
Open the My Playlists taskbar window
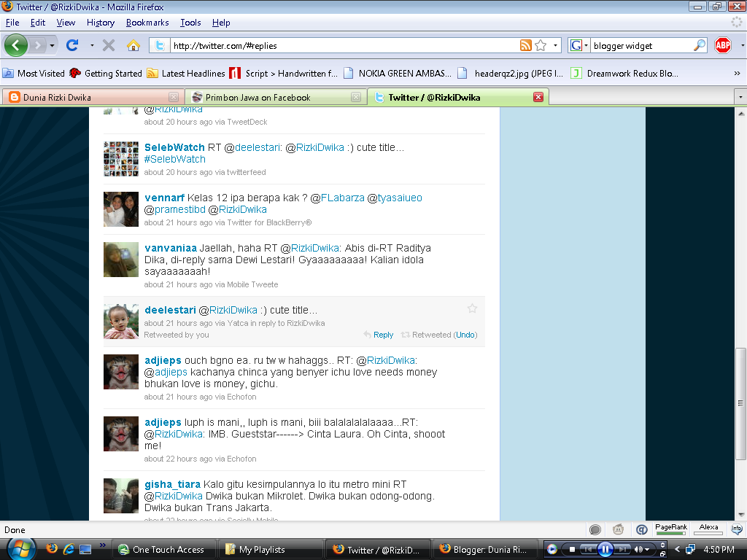tap(270, 550)
